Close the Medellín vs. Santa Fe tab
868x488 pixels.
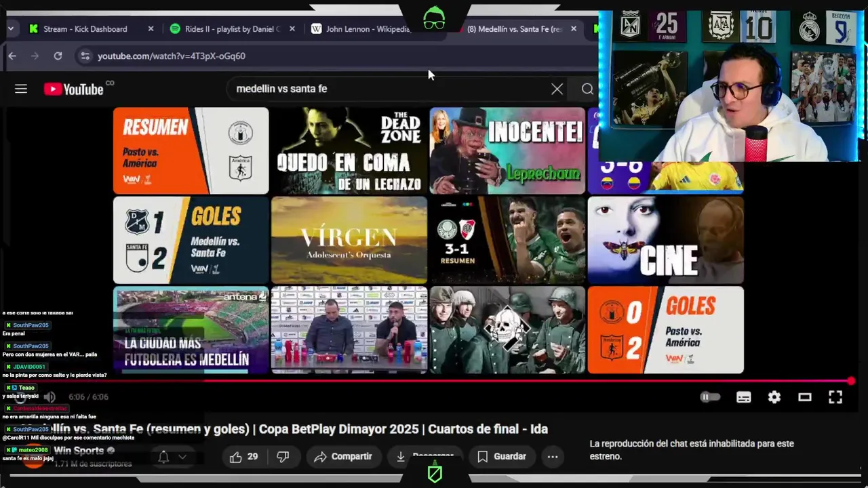pos(574,29)
